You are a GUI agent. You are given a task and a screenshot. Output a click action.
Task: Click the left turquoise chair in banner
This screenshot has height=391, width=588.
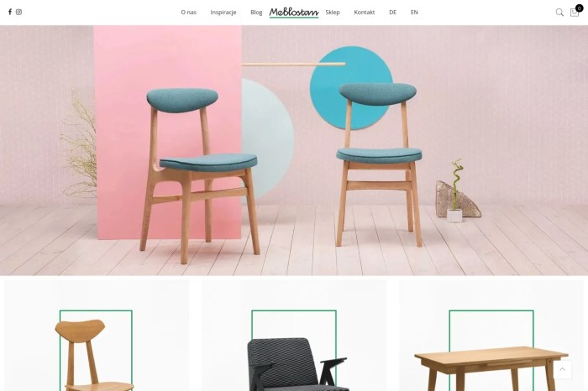199,175
